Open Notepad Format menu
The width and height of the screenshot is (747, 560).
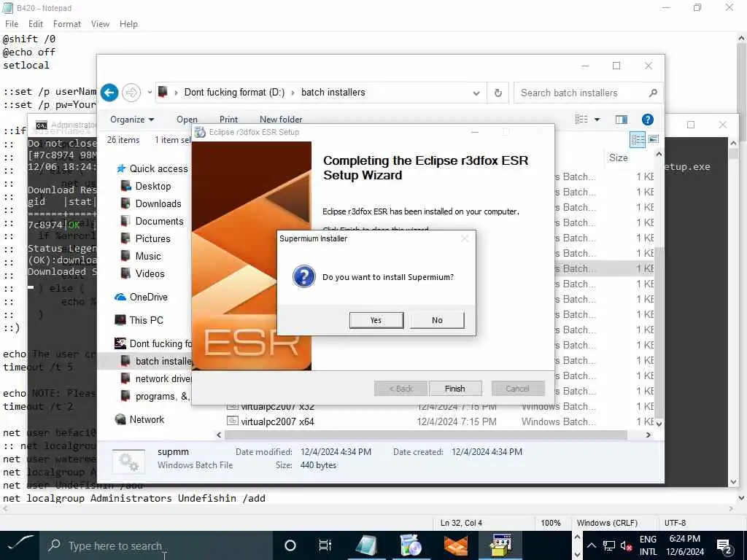click(66, 24)
